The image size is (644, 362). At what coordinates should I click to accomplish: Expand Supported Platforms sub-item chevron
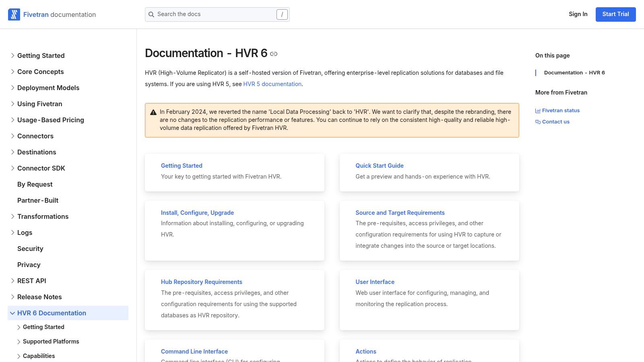[x=19, y=342]
